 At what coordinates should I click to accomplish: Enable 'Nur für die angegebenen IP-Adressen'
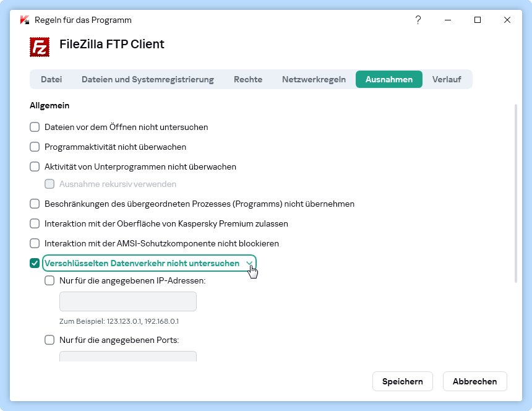point(50,280)
